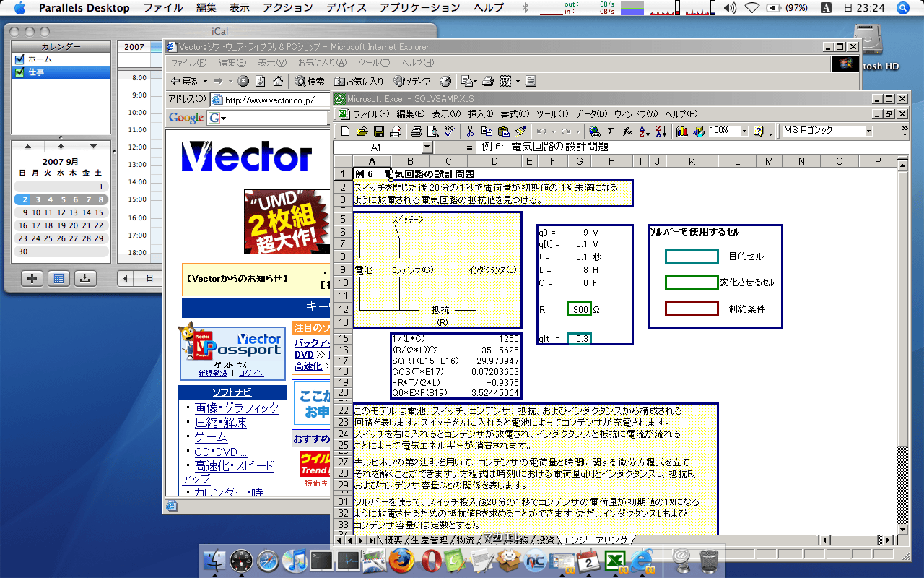
Task: Toggle the ホーム calendar checkbox in iCal
Action: click(19, 59)
